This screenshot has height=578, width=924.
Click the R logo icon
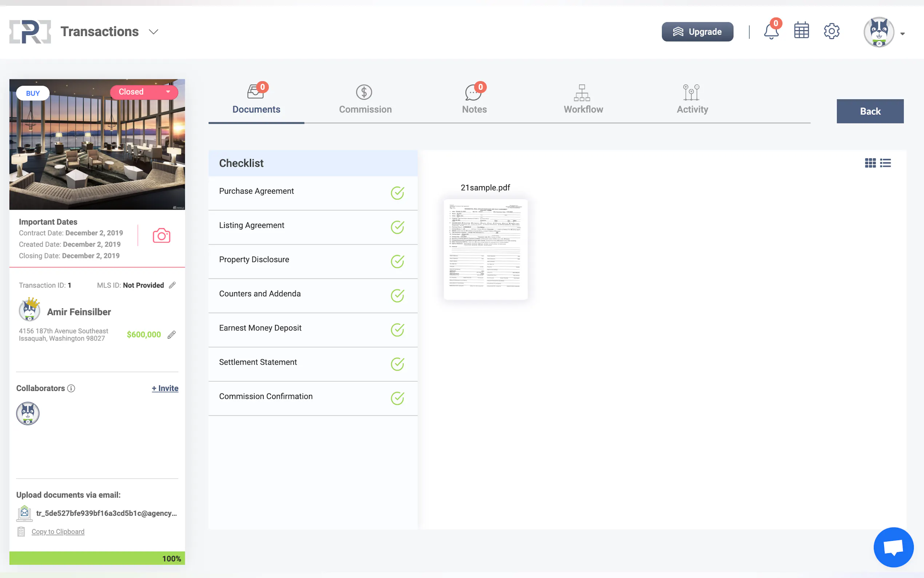(x=30, y=32)
